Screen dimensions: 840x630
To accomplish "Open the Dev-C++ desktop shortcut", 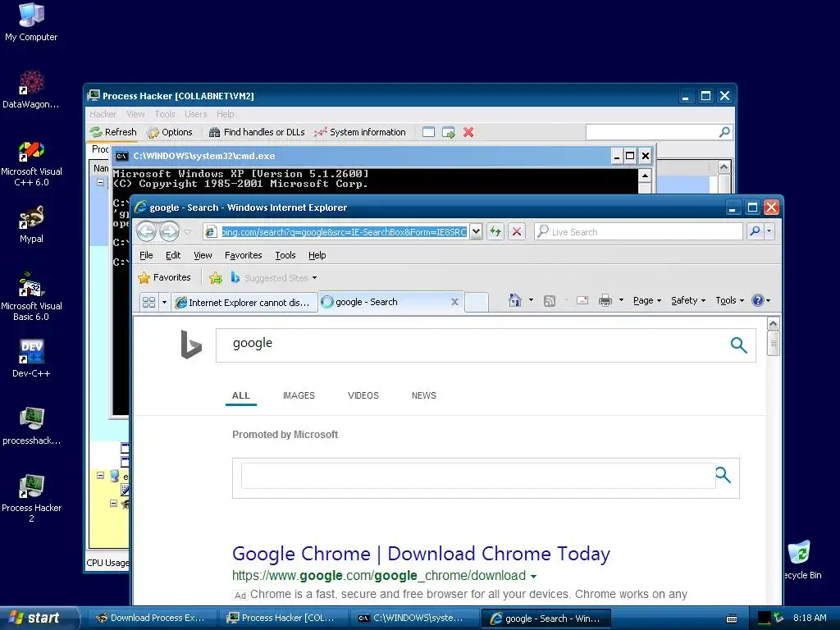I will 31,358.
